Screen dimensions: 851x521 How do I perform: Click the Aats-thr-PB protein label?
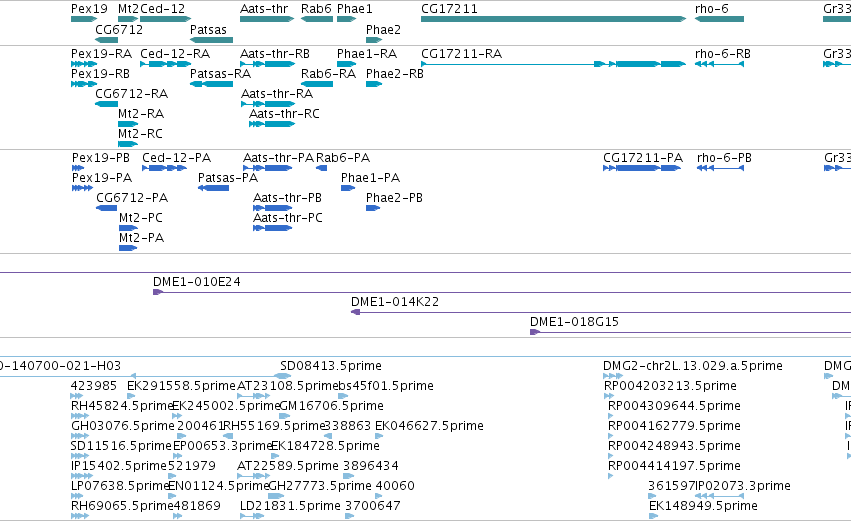point(287,198)
